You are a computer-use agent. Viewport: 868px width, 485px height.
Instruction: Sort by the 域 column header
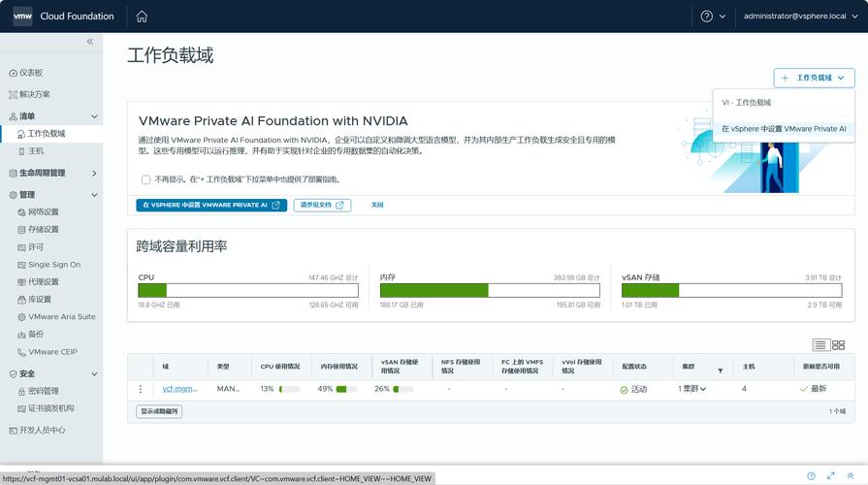[166, 367]
